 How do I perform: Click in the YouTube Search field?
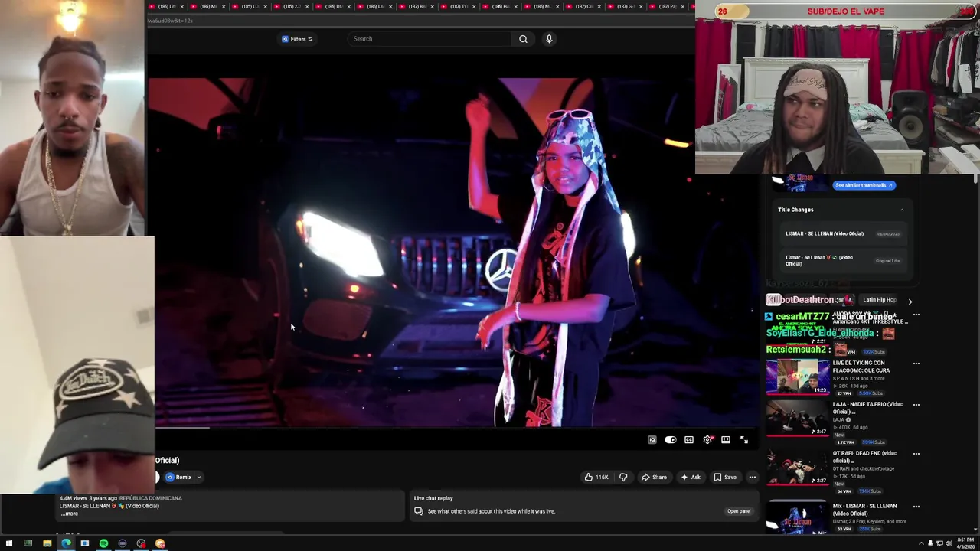pos(429,39)
